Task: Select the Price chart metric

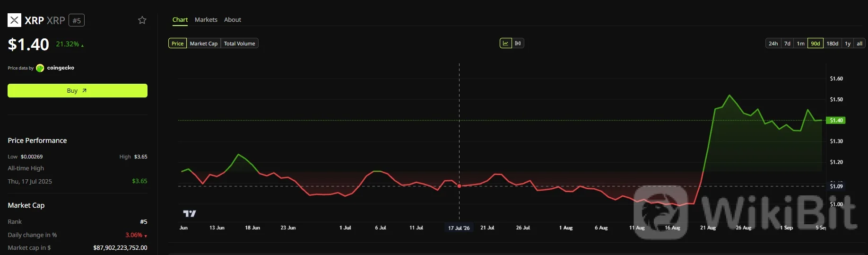Action: pyautogui.click(x=178, y=43)
